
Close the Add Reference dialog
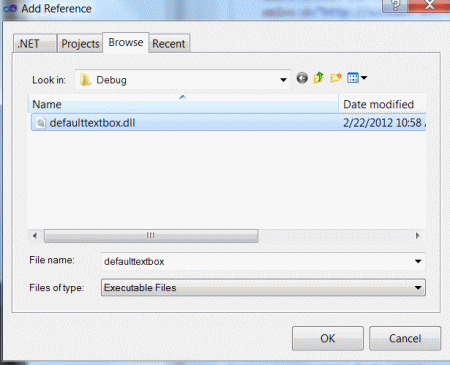pyautogui.click(x=429, y=5)
